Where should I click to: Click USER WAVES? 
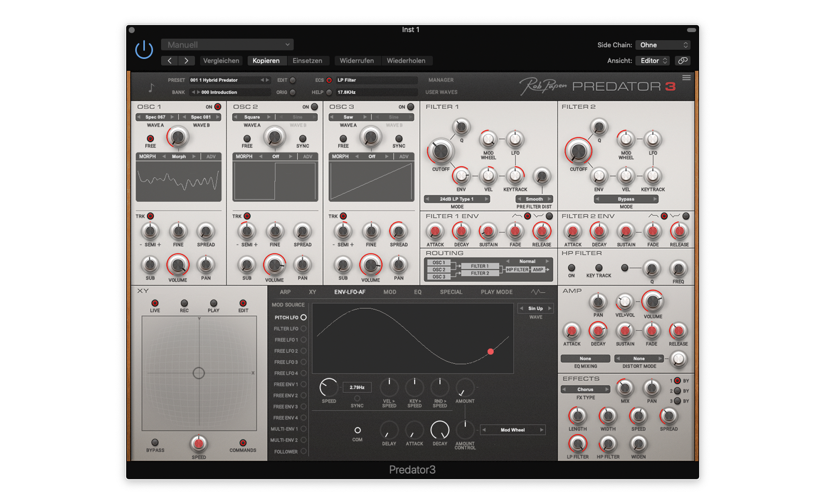pos(441,92)
